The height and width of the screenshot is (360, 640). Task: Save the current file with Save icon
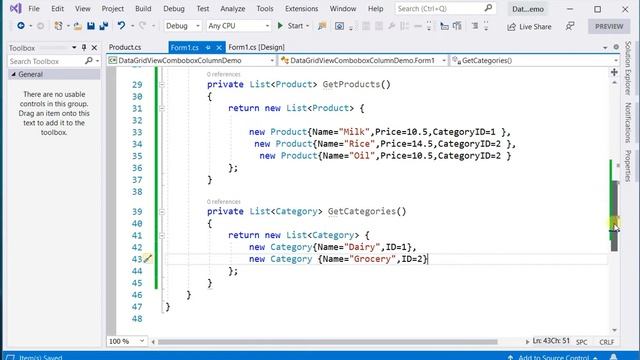coord(91,26)
